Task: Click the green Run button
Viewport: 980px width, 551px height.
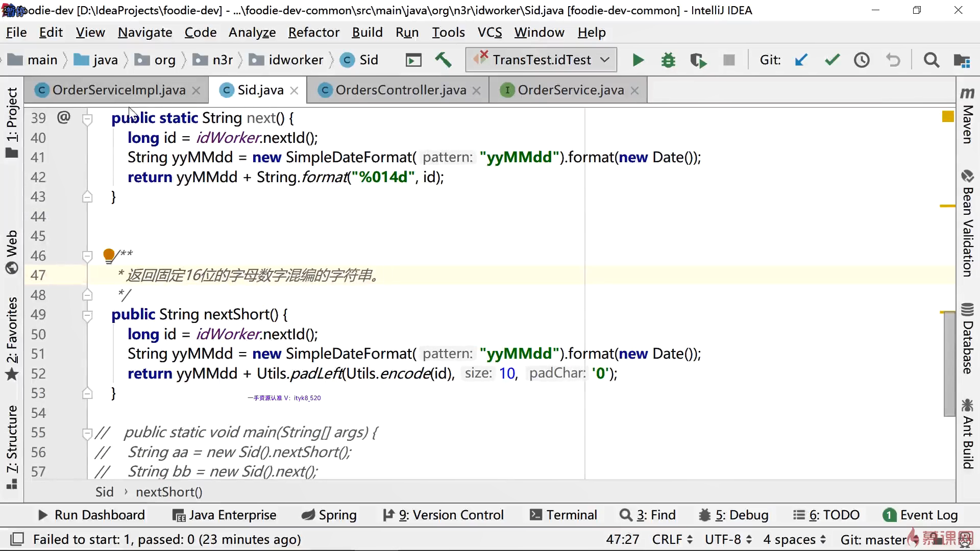Action: pos(638,60)
